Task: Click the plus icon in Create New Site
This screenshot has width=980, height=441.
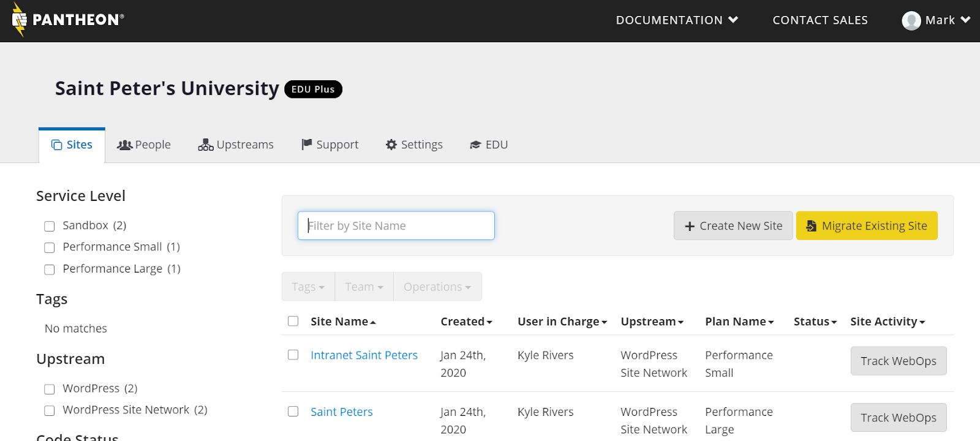Action: click(x=690, y=226)
